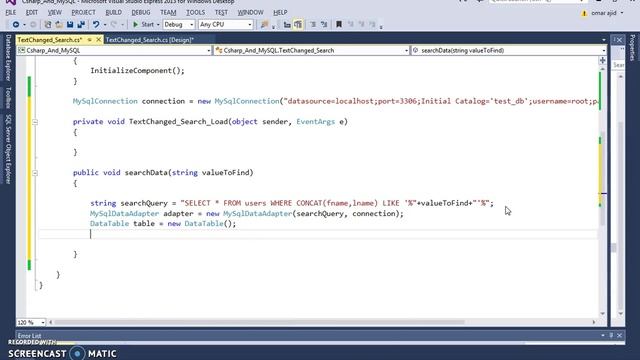
Task: Click scroll right arrow of horizontal scrollbar
Action: tap(593, 322)
